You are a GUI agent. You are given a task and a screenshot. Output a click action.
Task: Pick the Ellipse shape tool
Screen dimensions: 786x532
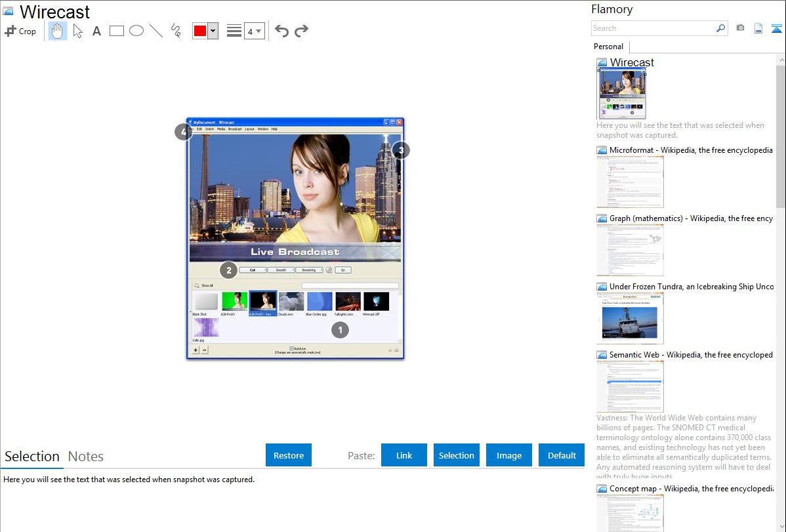point(136,31)
